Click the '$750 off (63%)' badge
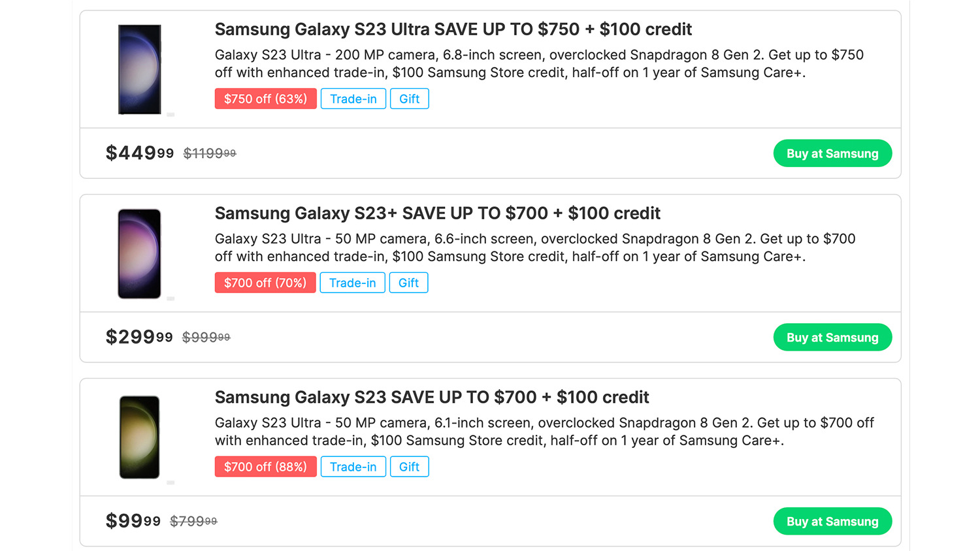Viewport: 980px width, 551px height. [265, 99]
